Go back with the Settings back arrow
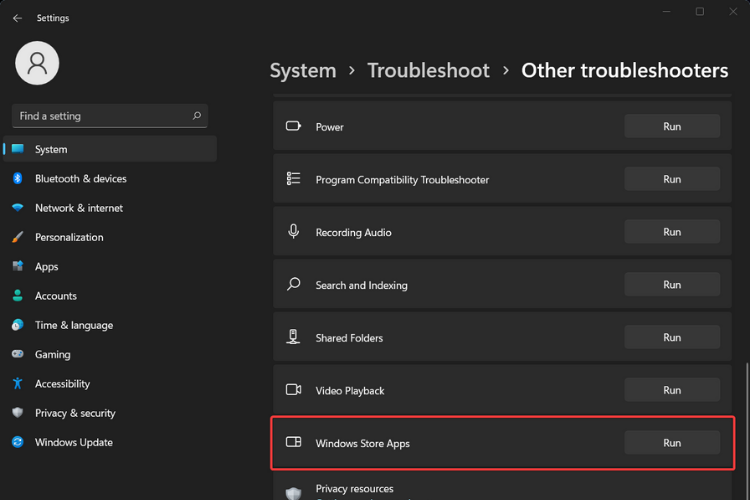 pos(17,18)
